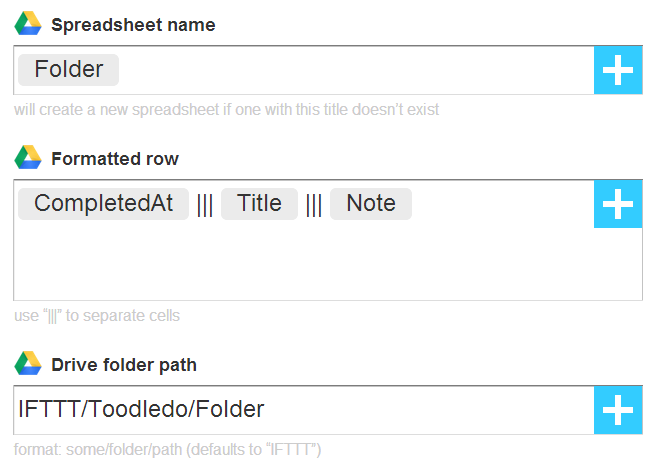Click Google Drive icon beside Drive folder path
This screenshot has height=475, width=667.
(28, 363)
